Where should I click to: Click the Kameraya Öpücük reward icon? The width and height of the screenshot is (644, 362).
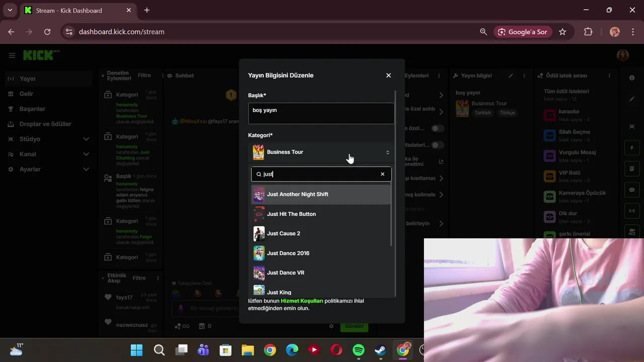pyautogui.click(x=550, y=197)
